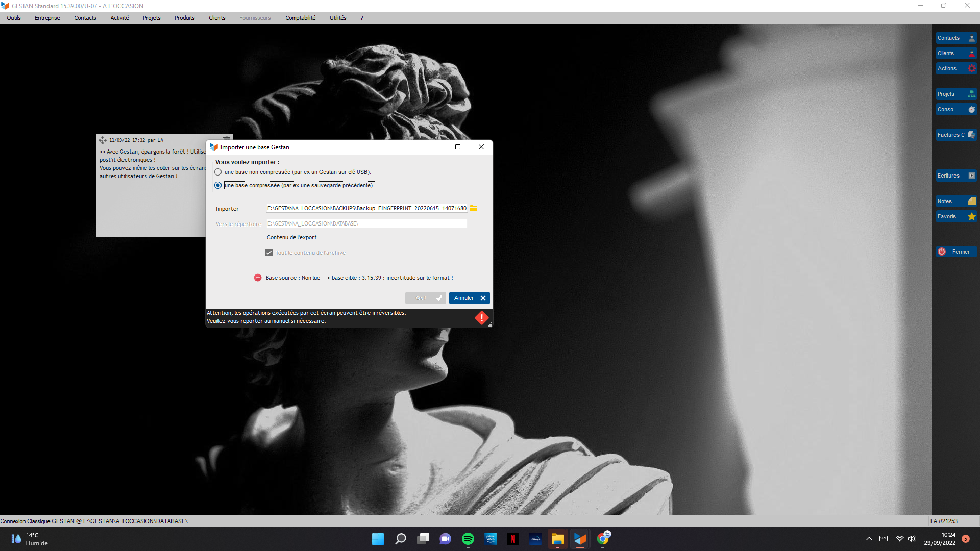Click the Fermer power button
980x551 pixels.
click(x=955, y=252)
